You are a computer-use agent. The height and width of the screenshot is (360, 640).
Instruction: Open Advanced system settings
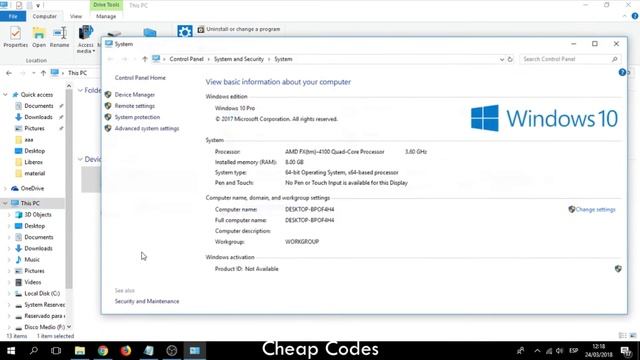[147, 128]
